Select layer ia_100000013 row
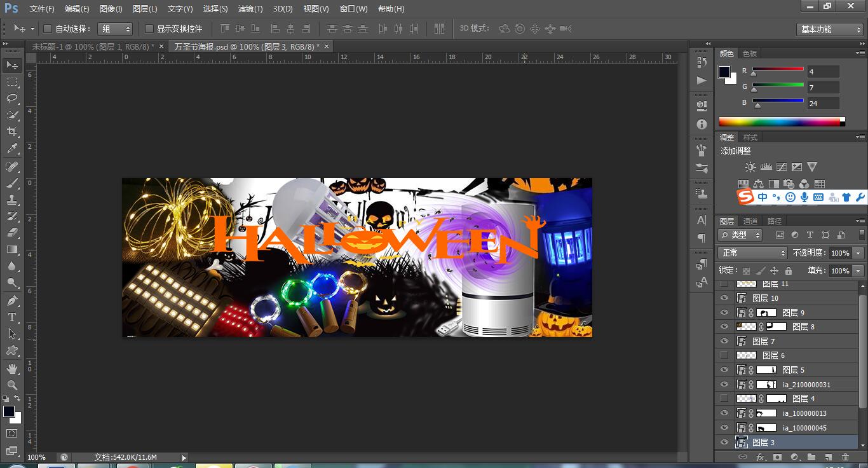The width and height of the screenshot is (868, 468). pyautogui.click(x=787, y=413)
